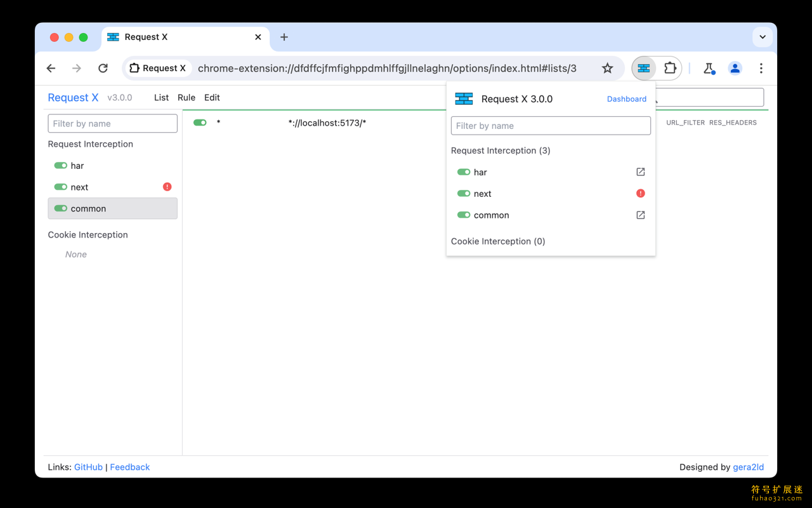Click the Request X extension toolbar icon
This screenshot has height=508, width=812.
point(644,68)
